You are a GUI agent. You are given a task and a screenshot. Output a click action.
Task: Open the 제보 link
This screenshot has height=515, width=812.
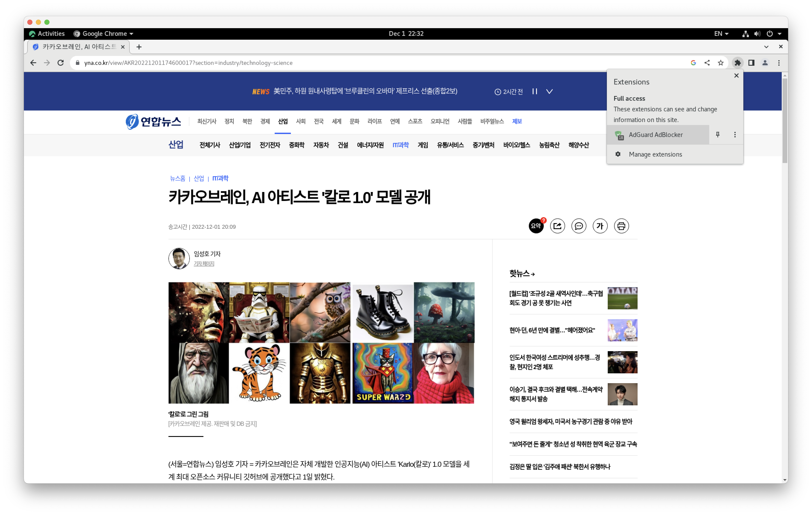[517, 121]
